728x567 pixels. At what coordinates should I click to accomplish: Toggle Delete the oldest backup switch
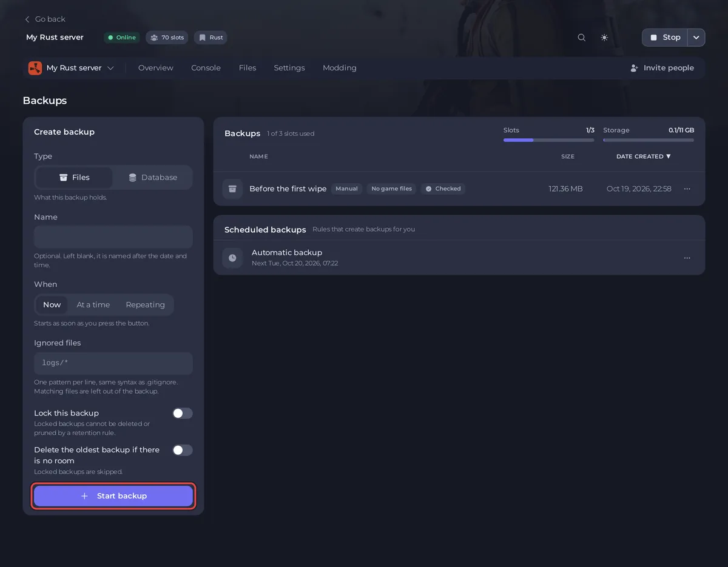[183, 450]
